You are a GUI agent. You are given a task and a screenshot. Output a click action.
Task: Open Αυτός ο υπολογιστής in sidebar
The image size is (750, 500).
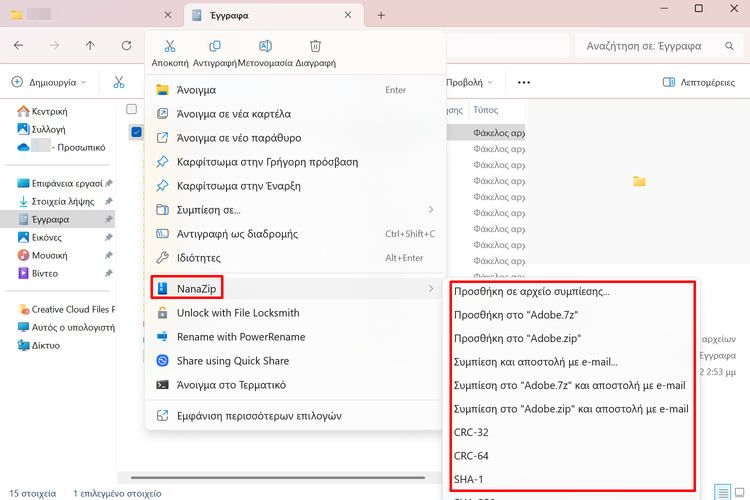66,327
